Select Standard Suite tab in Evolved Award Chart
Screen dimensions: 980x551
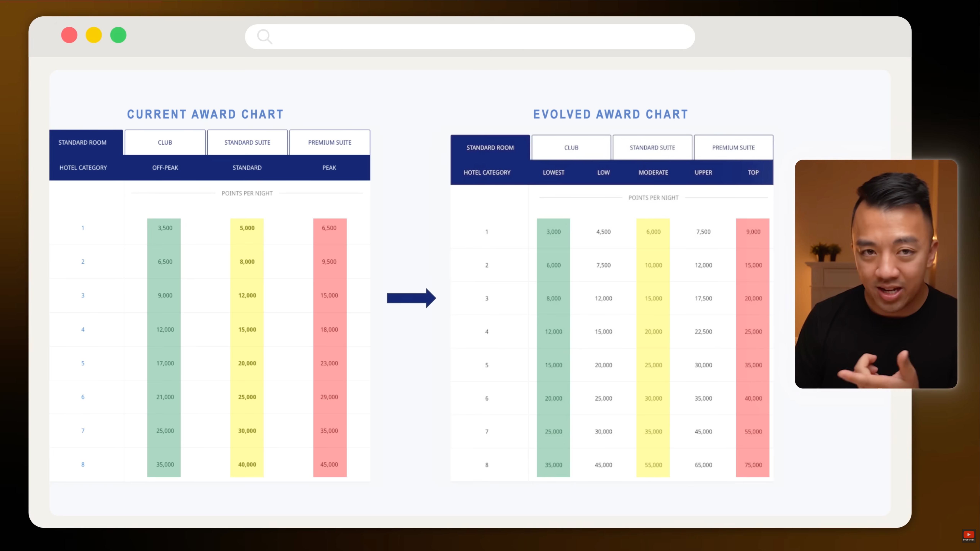click(x=652, y=148)
